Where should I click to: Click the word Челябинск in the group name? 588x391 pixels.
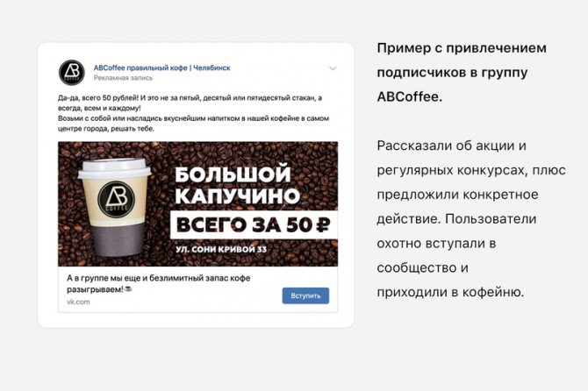(x=212, y=68)
